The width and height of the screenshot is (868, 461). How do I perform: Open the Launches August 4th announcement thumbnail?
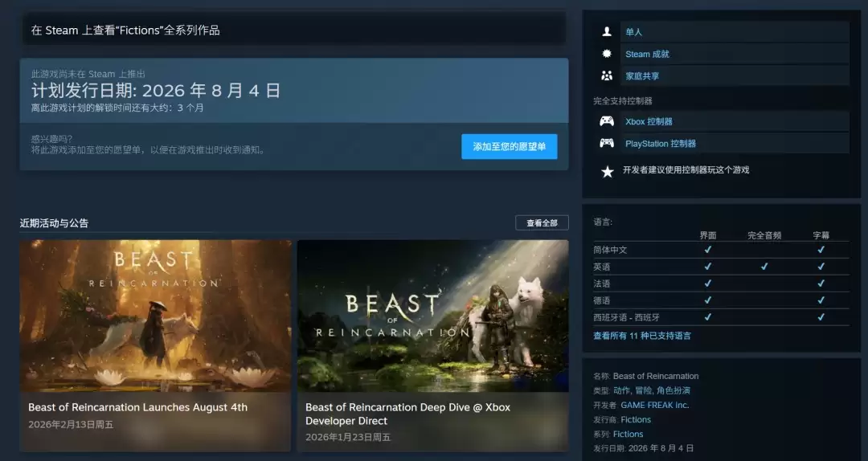[155, 315]
